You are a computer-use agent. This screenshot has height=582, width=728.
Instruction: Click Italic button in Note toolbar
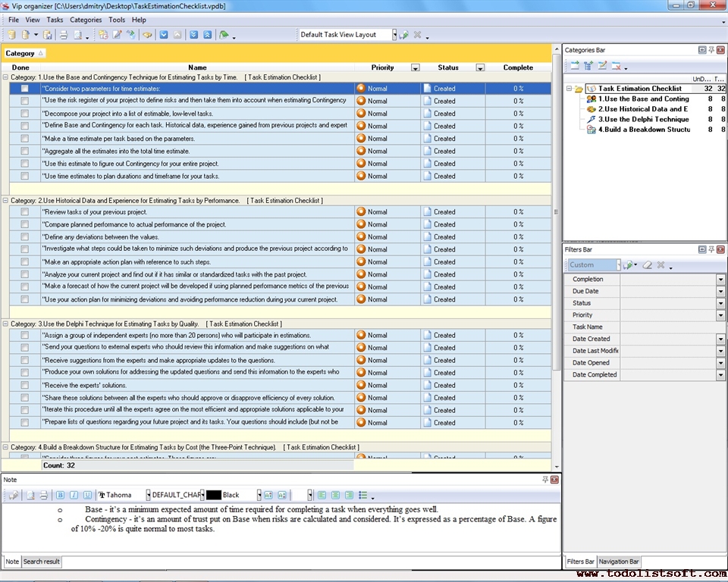(x=74, y=495)
